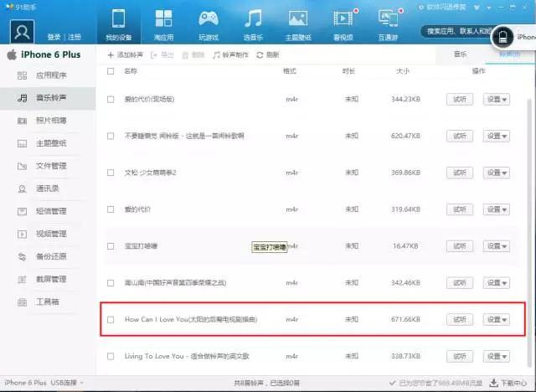Open 应用程序 in the sidebar
The height and width of the screenshot is (392, 536).
(48, 75)
